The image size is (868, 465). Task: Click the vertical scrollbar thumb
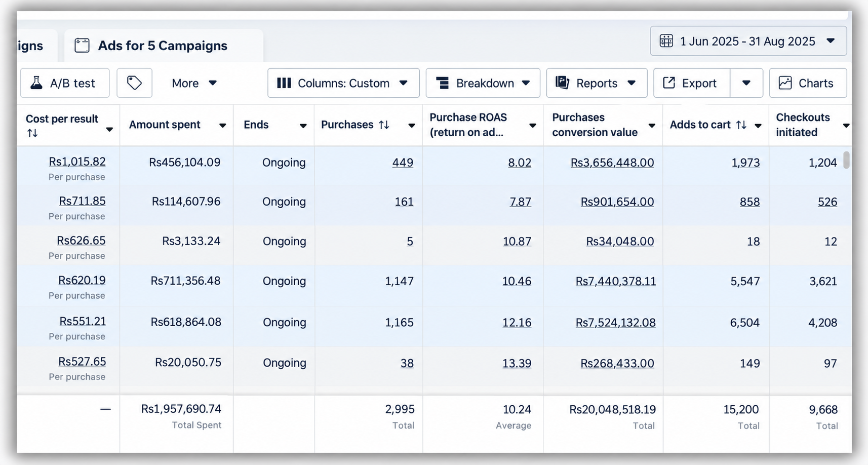[x=846, y=160]
